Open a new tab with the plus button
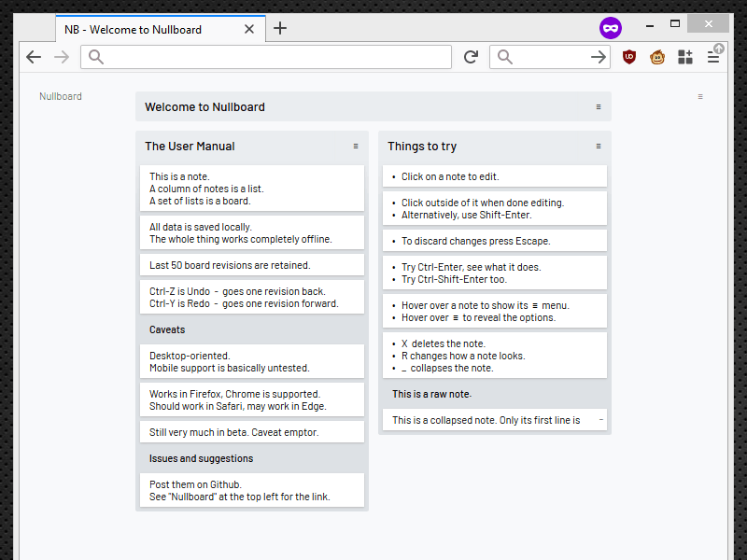This screenshot has width=747, height=560. 280,28
